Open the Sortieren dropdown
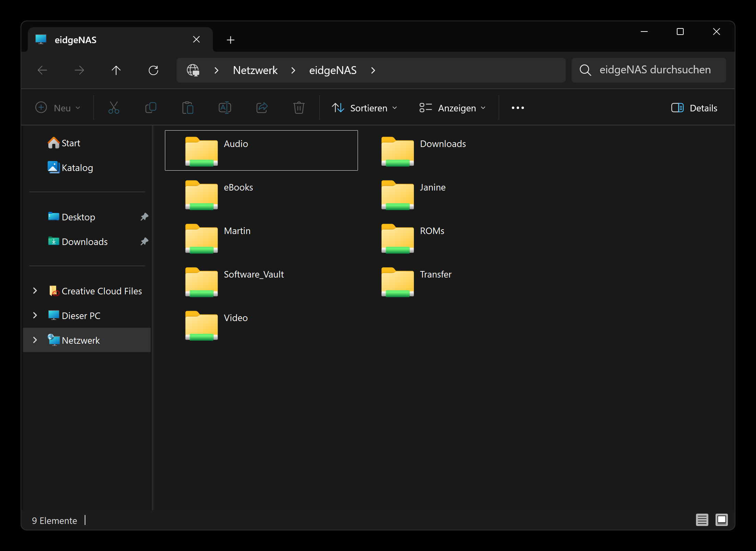Viewport: 756px width, 551px height. [364, 108]
